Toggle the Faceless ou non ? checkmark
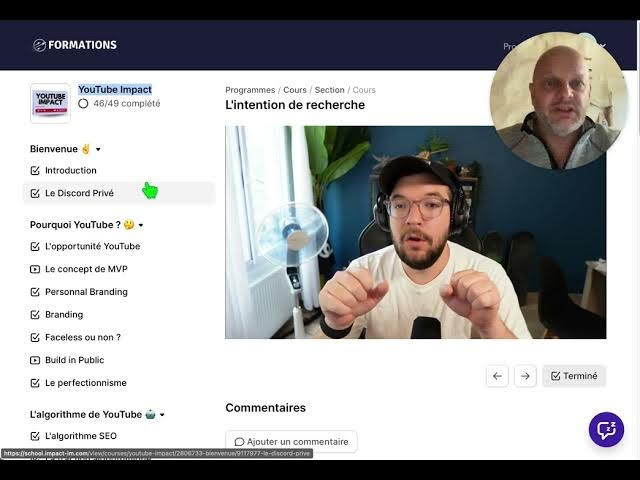This screenshot has width=640, height=480. 35,338
